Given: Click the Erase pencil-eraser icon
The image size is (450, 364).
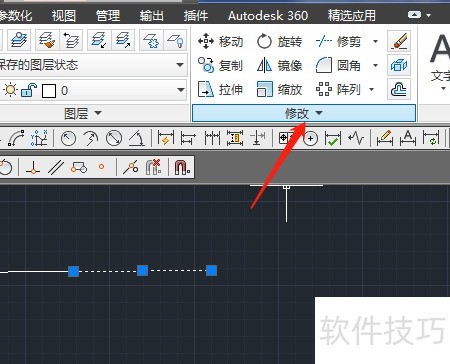Looking at the screenshot, I should pyautogui.click(x=399, y=41).
